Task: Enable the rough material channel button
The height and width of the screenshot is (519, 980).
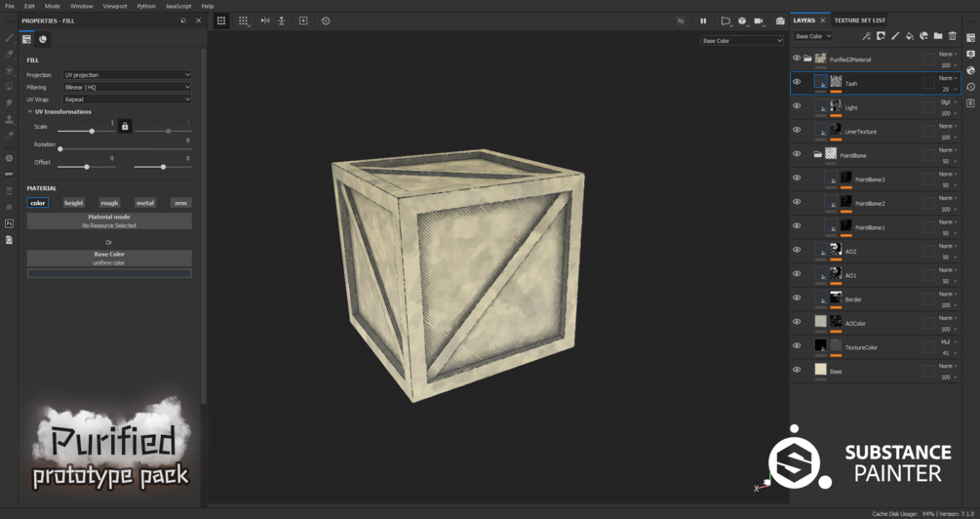Action: (109, 203)
